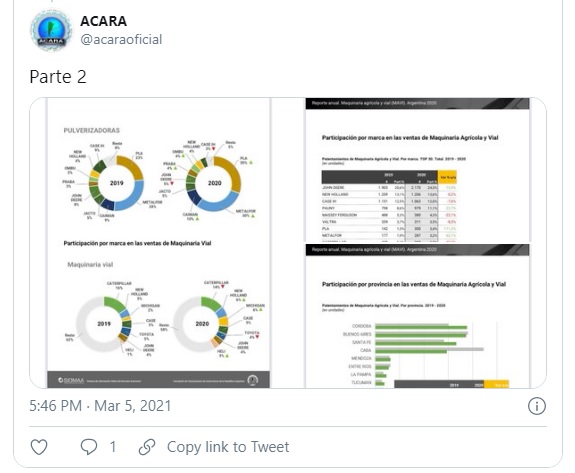Open replies via speech bubble icon

click(89, 447)
